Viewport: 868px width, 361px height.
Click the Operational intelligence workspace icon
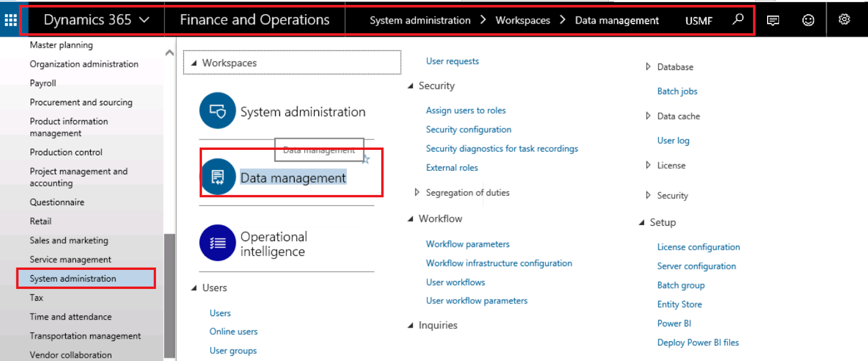(218, 243)
